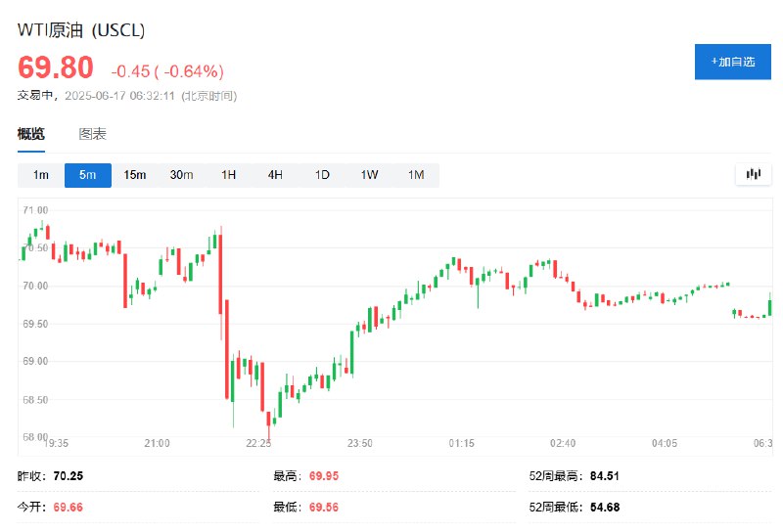Select the 30m interval
This screenshot has height=532, width=783.
[x=182, y=175]
